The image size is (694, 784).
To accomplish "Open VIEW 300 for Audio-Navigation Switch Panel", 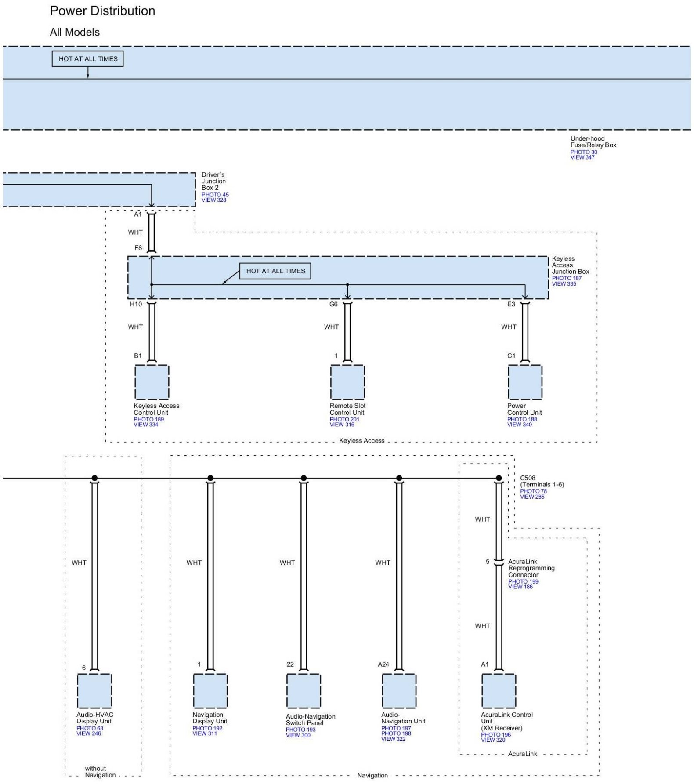I will pos(298,735).
